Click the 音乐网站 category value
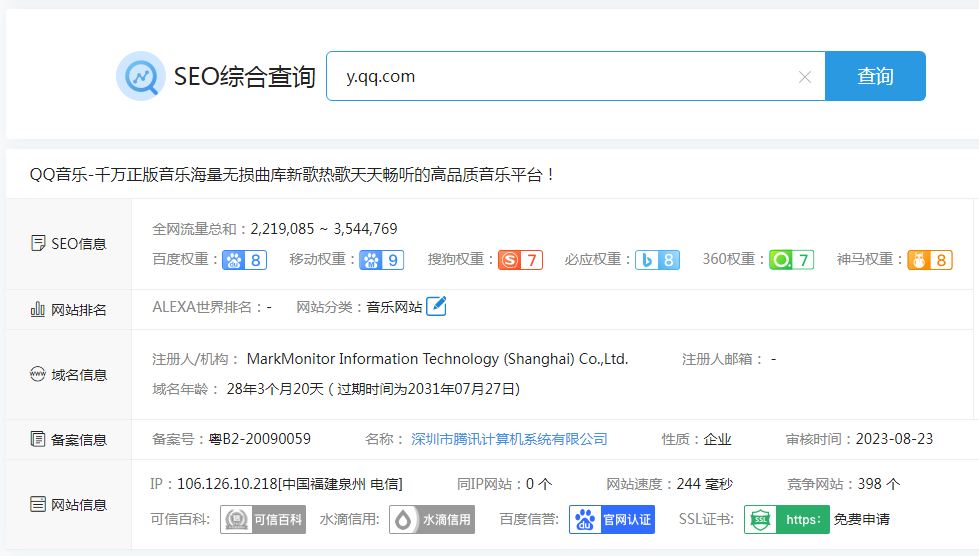 pos(394,307)
